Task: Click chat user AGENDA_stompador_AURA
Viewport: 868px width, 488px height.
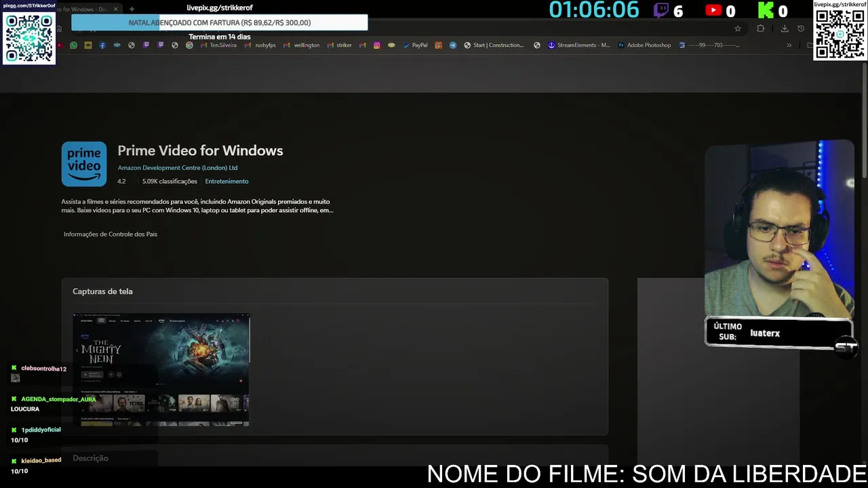Action: [58, 399]
